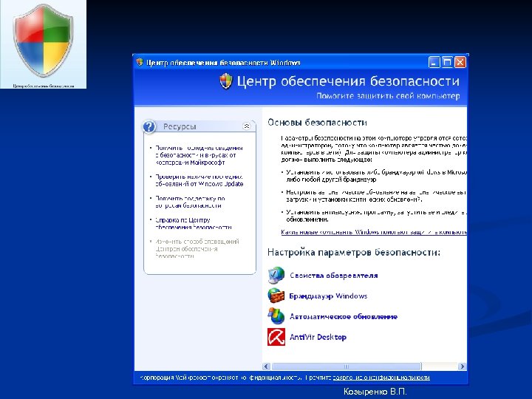
Task: Click the Настройка параметров безопасности heading
Action: pos(354,253)
